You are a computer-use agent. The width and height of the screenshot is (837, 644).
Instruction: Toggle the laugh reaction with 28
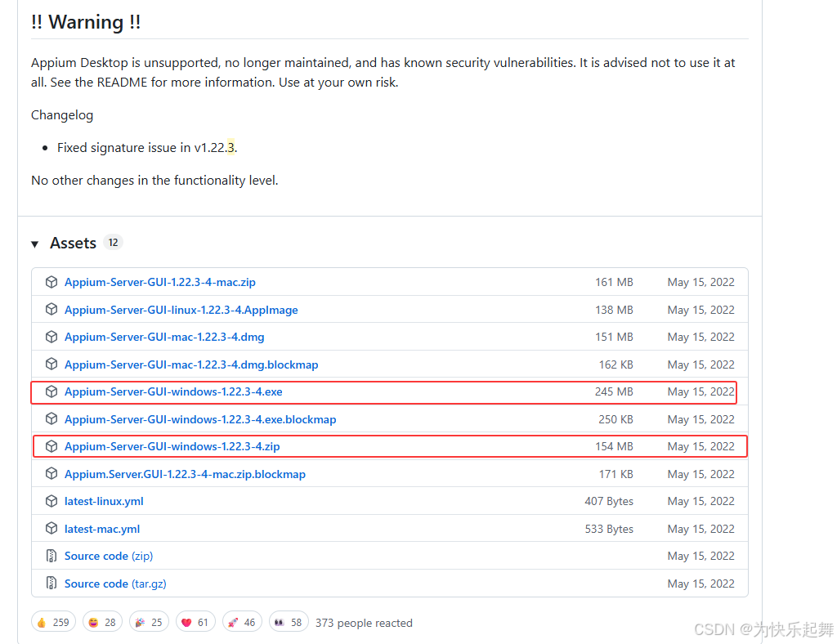click(102, 622)
